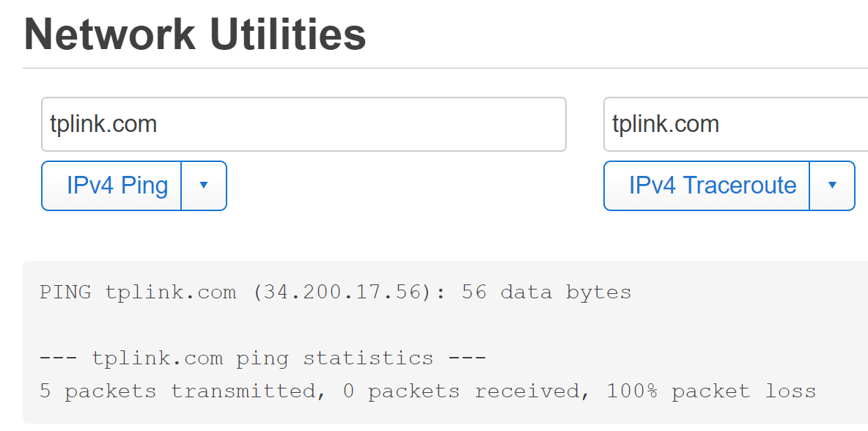
Task: Click the PING tplink.com output line
Action: click(x=335, y=292)
